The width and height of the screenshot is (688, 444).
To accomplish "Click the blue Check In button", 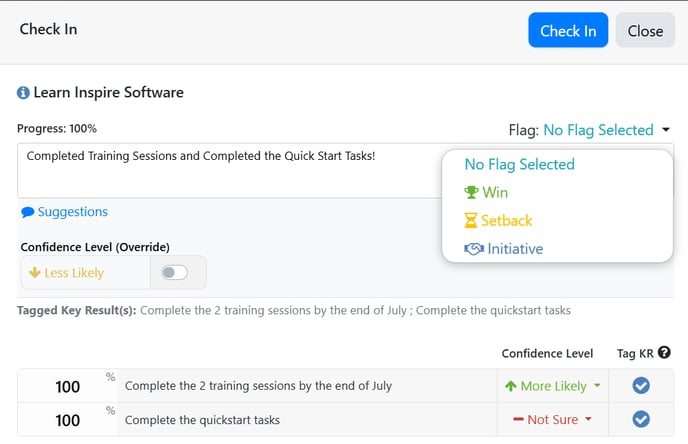I will click(x=568, y=30).
